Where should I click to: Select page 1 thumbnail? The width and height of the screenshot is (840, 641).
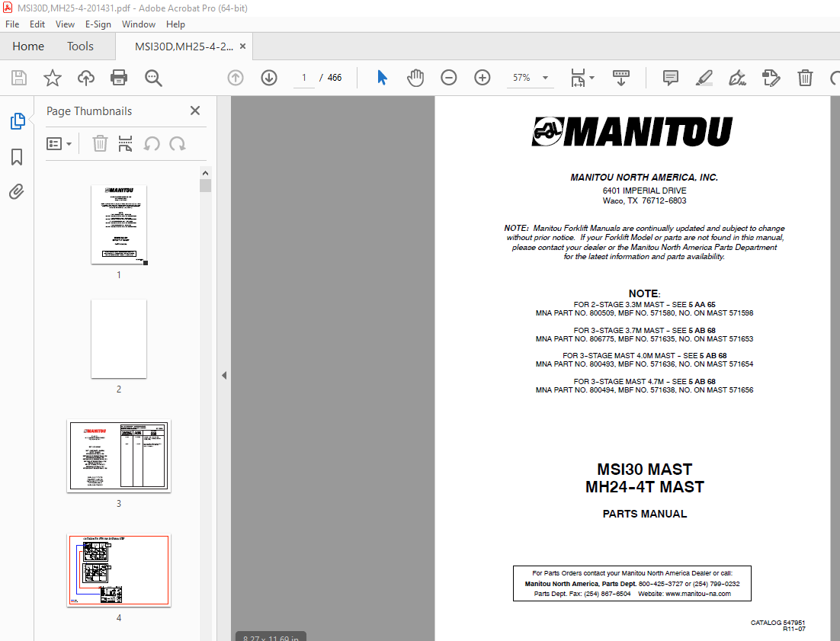(119, 224)
